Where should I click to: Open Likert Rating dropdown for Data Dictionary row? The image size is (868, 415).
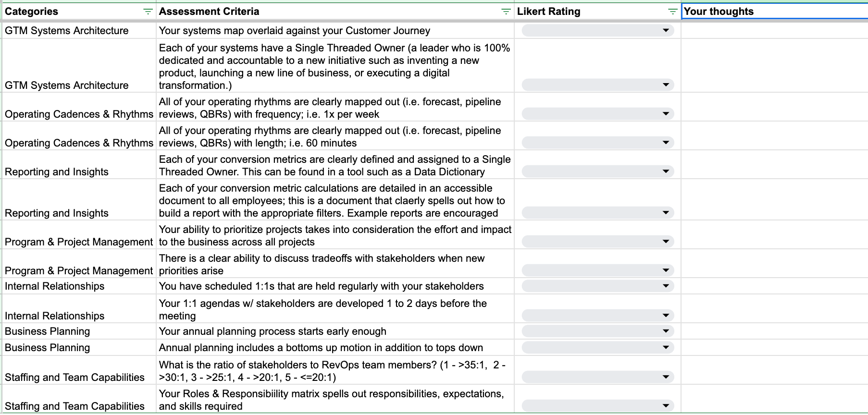(667, 171)
